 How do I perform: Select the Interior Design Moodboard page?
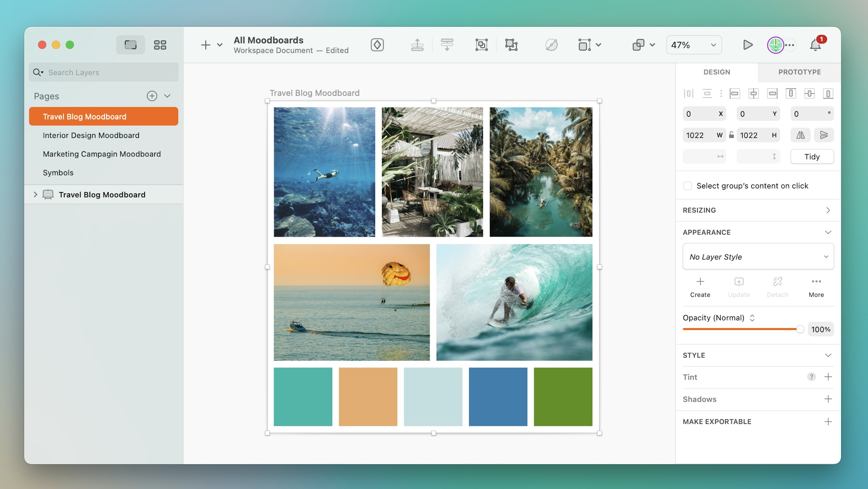91,135
